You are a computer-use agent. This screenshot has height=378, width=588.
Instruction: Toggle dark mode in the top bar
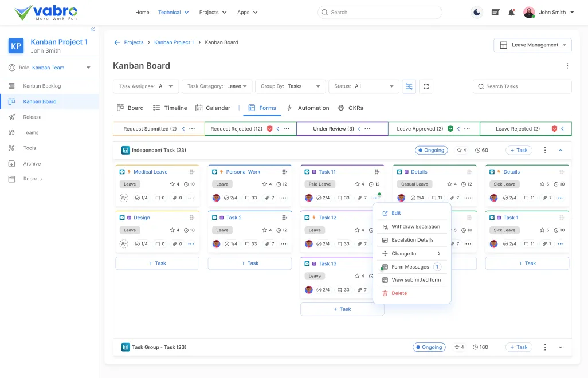[477, 11]
